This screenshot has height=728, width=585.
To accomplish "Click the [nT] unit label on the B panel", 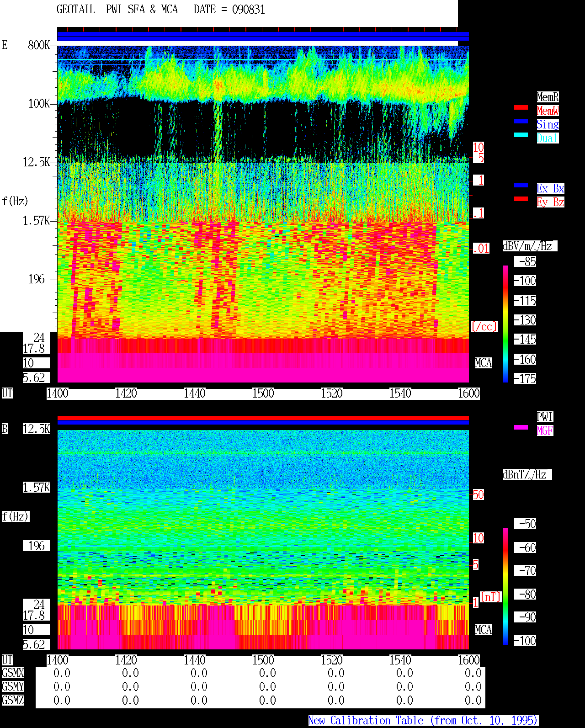I will (x=491, y=597).
